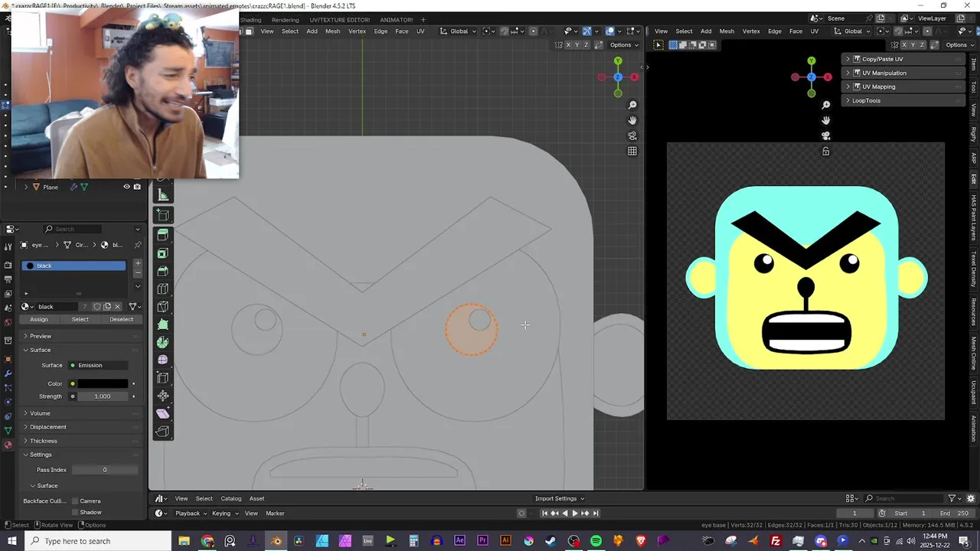This screenshot has width=980, height=551.
Task: Click the 3D viewport zoom magnifier icon
Action: pos(632,105)
